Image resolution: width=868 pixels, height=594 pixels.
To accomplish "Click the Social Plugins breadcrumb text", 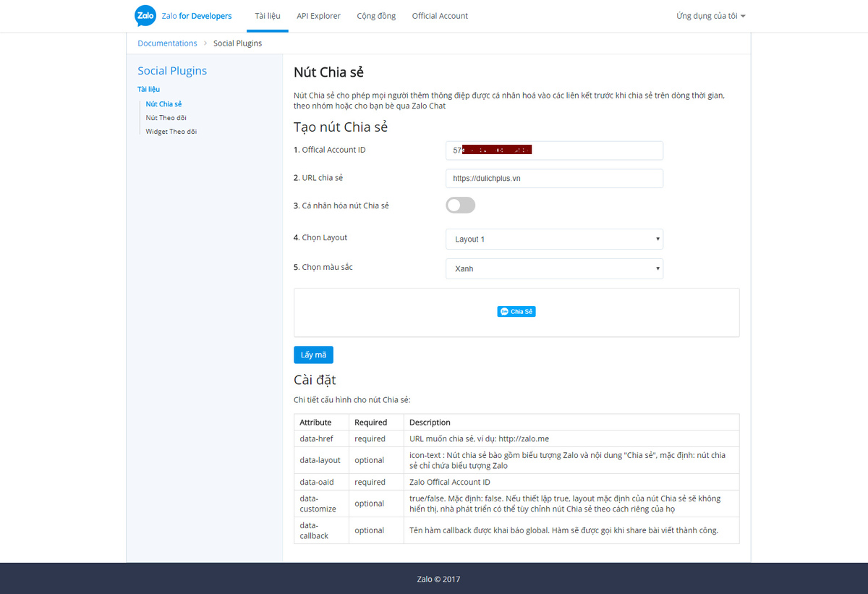I will (237, 43).
